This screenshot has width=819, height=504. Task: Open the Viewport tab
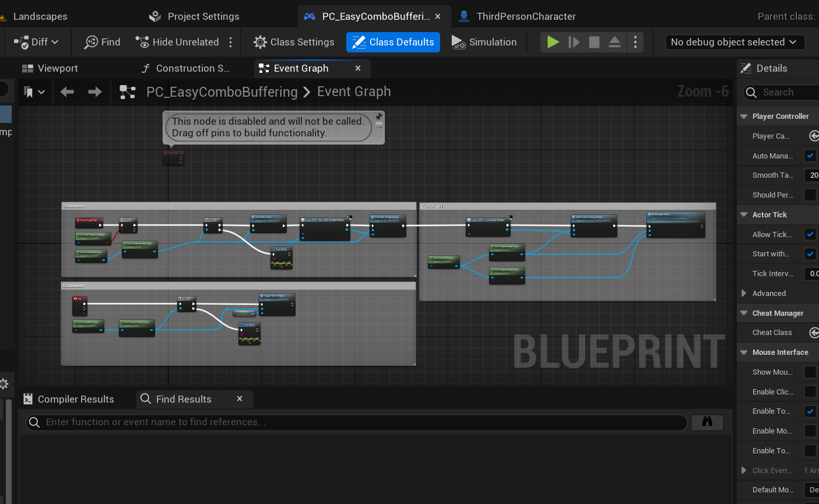50,68
